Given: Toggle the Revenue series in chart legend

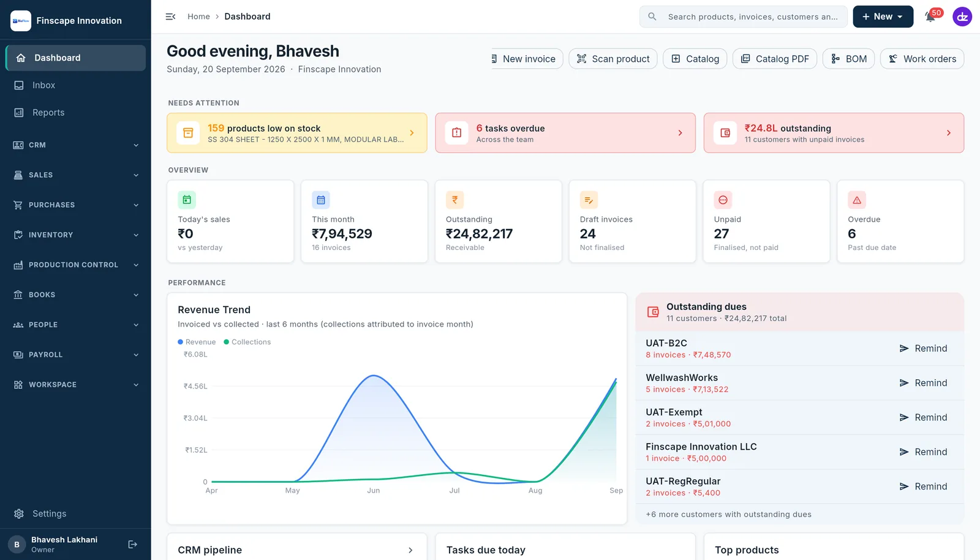Looking at the screenshot, I should point(197,342).
